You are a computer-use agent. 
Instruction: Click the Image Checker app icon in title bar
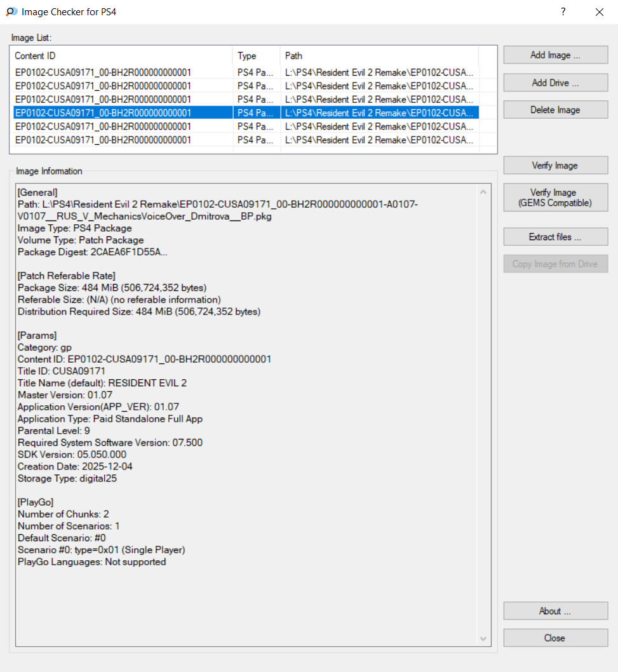[11, 12]
